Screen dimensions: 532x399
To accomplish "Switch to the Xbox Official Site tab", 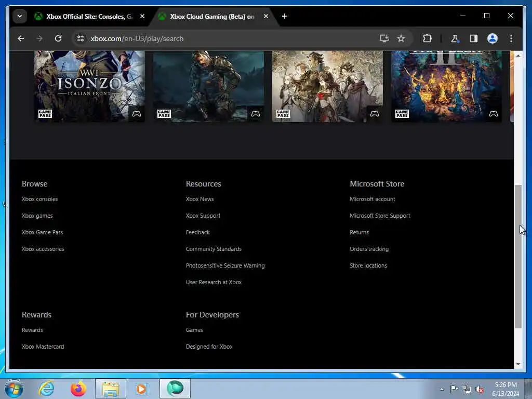I will [x=90, y=16].
